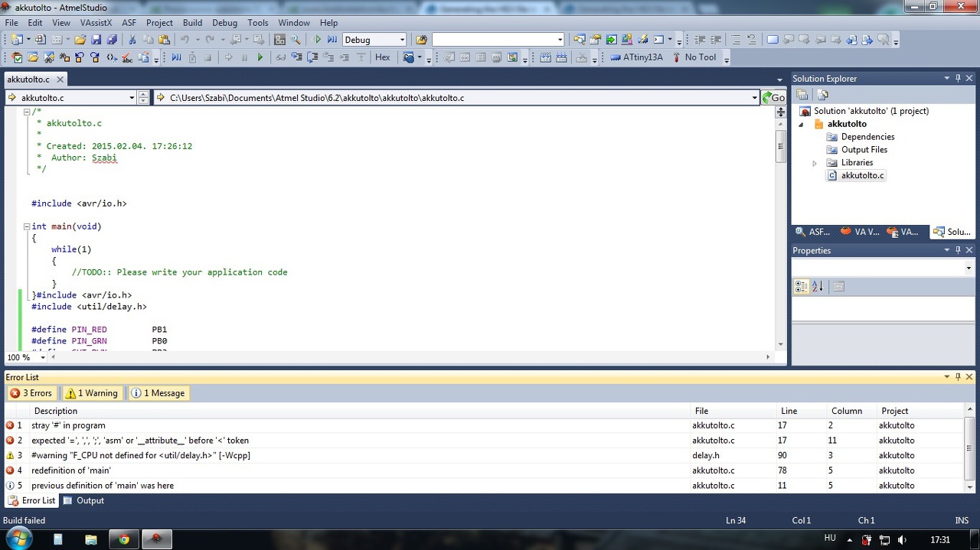Viewport: 980px width, 550px height.
Task: Click the Go button beside the path bar
Action: pyautogui.click(x=774, y=97)
